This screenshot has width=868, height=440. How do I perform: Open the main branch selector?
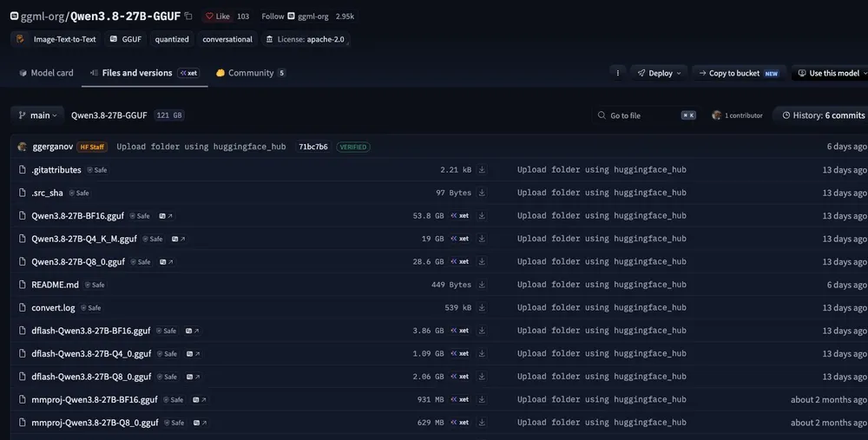37,115
